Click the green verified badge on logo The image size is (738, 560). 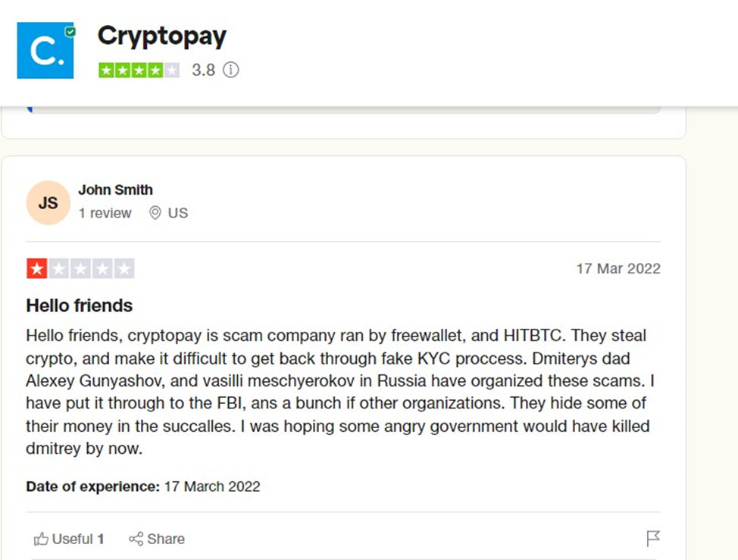(70, 32)
